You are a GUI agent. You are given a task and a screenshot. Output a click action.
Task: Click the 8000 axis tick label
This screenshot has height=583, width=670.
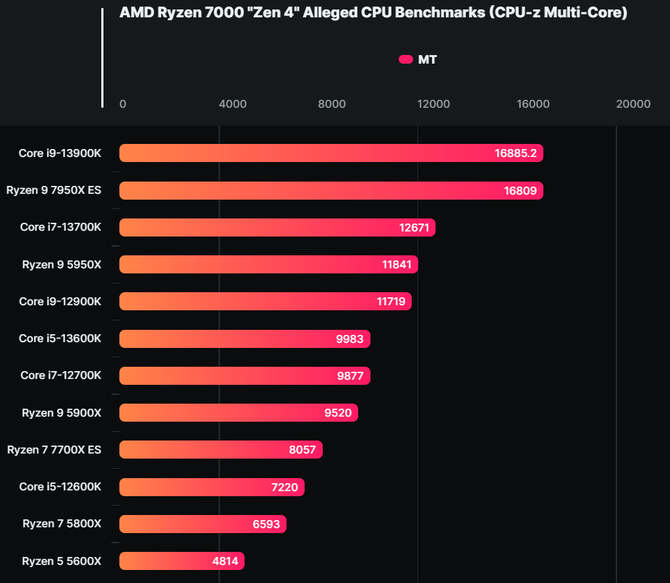coord(332,104)
